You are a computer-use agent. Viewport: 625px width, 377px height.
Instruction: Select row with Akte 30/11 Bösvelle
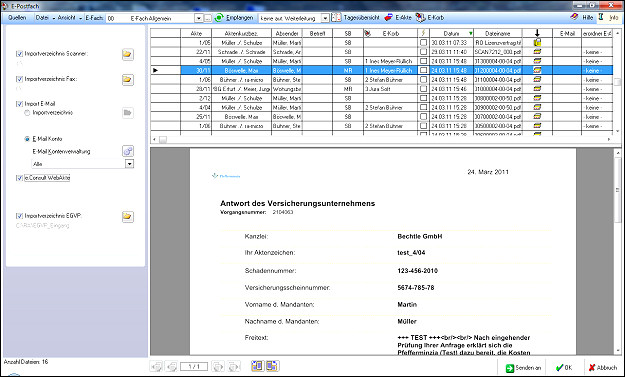click(381, 71)
